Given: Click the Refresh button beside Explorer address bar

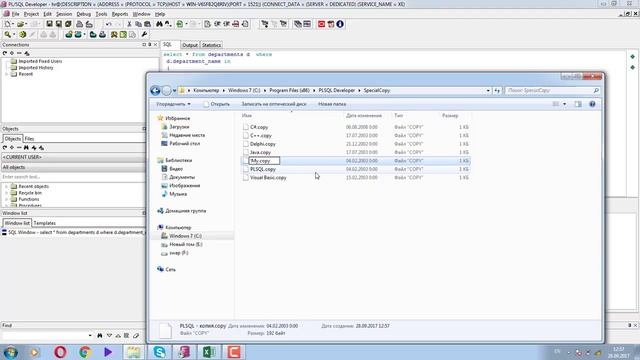Looking at the screenshot, I should (497, 90).
